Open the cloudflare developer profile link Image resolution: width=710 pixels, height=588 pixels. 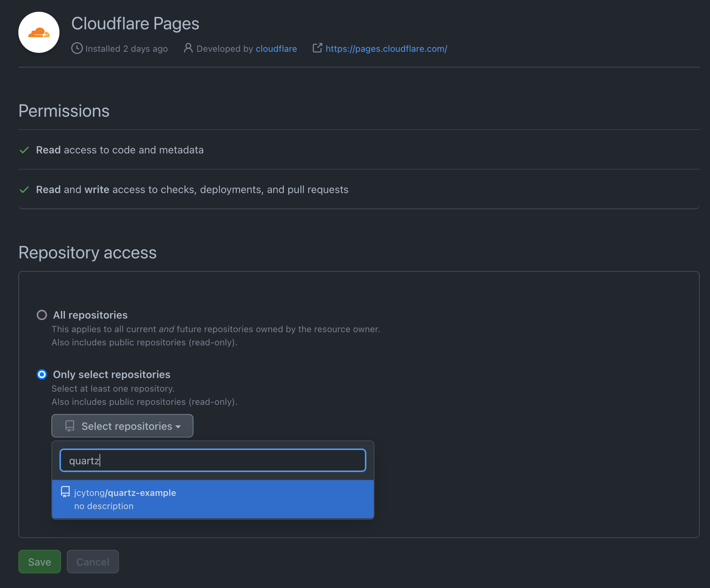(276, 49)
